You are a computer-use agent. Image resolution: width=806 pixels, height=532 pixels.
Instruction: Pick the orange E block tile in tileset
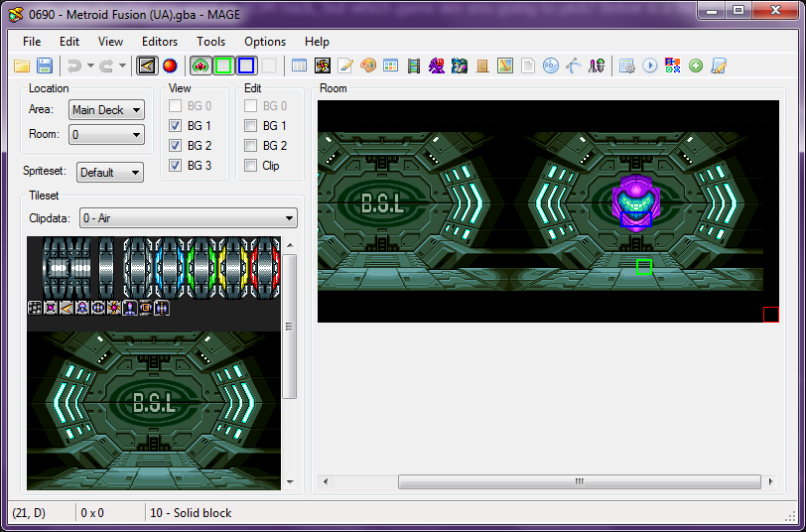click(x=146, y=308)
